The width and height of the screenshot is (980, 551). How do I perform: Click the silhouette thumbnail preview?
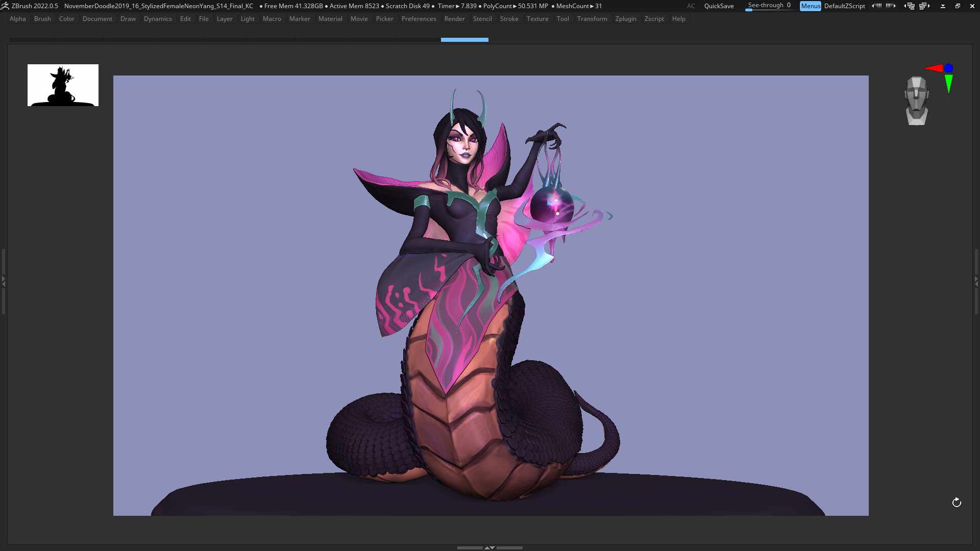click(63, 85)
